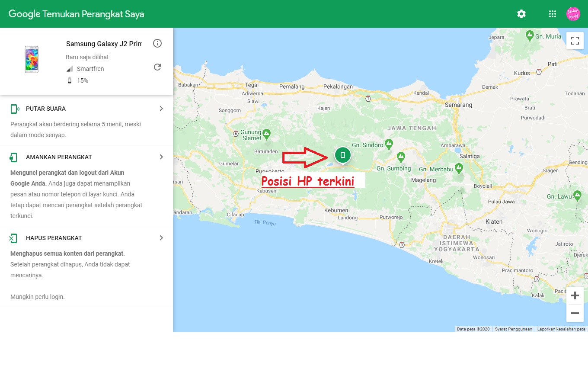Select HAPUS PERANGKAT option

pyautogui.click(x=86, y=266)
